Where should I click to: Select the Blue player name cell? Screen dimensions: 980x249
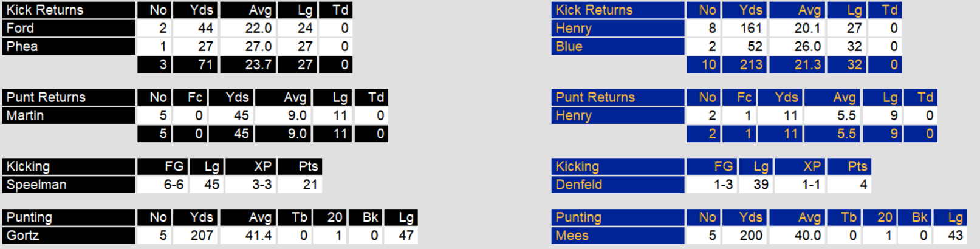(618, 46)
